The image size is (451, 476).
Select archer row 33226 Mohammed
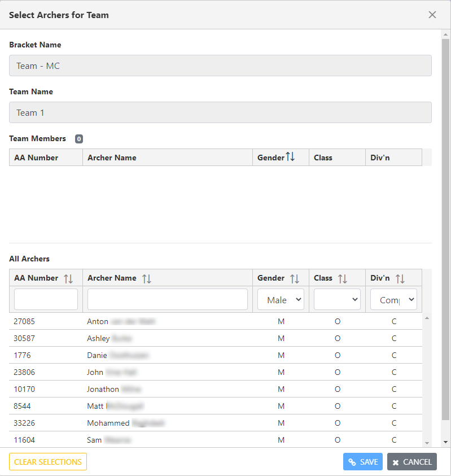tap(216, 423)
